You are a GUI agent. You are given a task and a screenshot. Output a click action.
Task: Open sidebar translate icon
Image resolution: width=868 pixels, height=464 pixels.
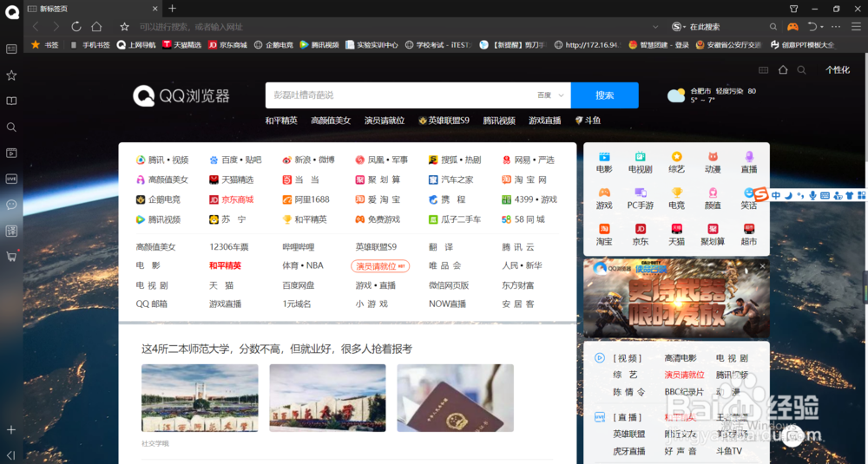11,231
